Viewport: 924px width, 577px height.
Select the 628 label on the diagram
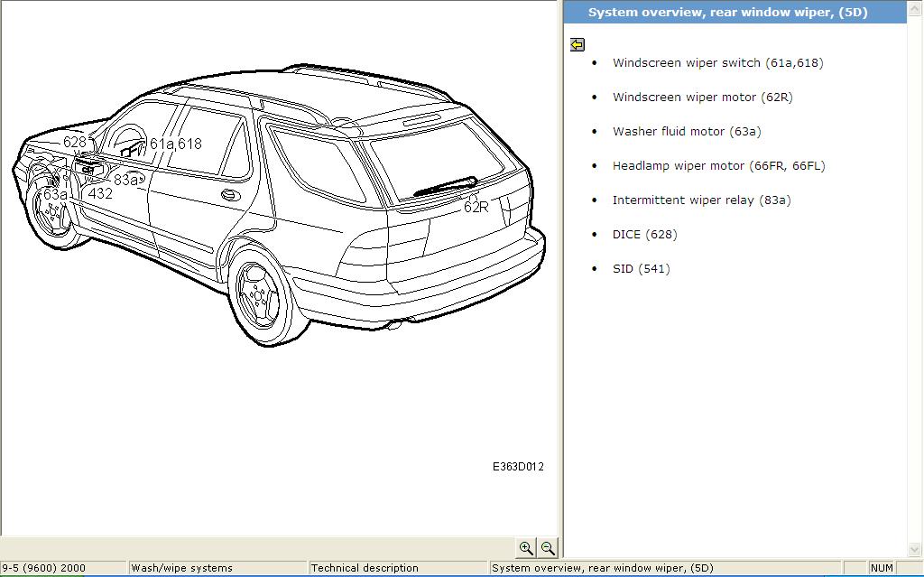(x=75, y=142)
